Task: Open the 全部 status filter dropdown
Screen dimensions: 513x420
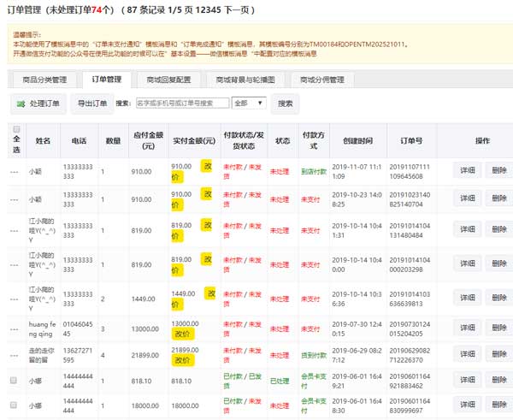Action: (249, 104)
